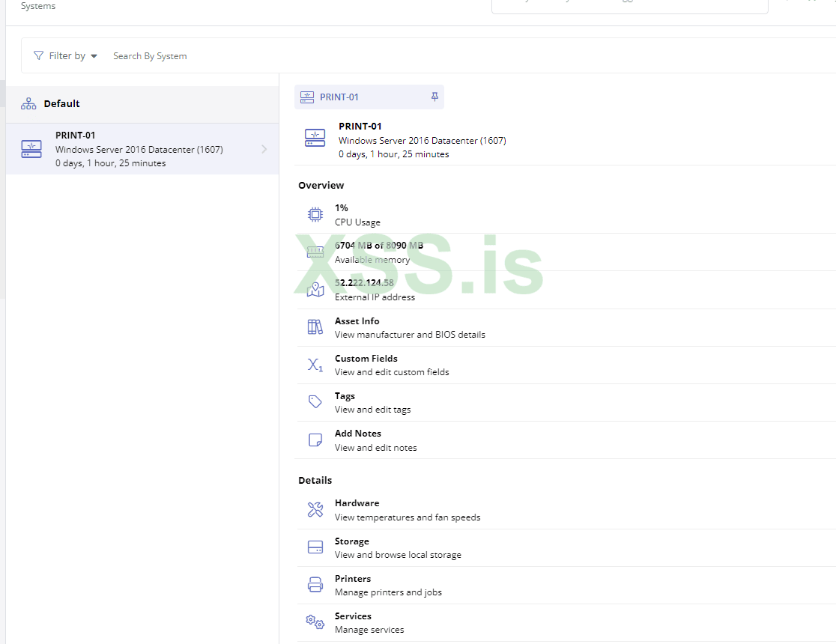
Task: Click the Default group network icon
Action: tap(28, 103)
